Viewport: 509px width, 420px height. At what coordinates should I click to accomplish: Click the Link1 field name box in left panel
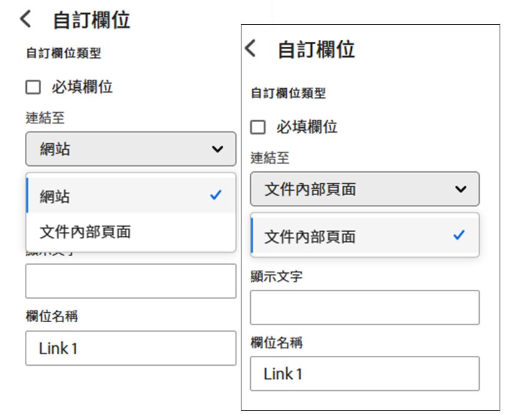coord(131,348)
